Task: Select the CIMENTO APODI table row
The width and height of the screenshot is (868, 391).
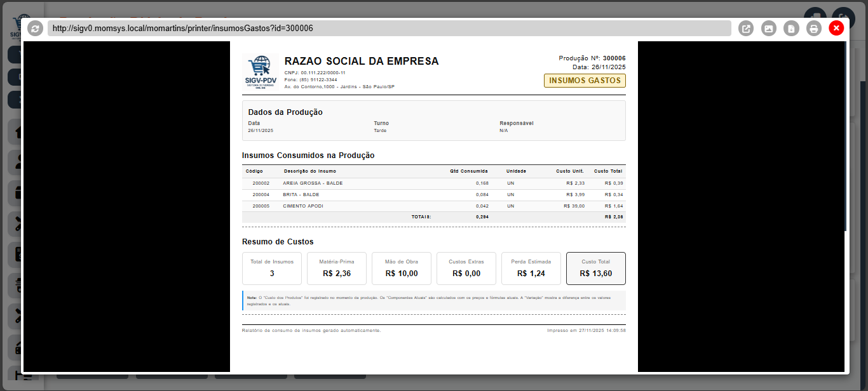Action: point(433,206)
